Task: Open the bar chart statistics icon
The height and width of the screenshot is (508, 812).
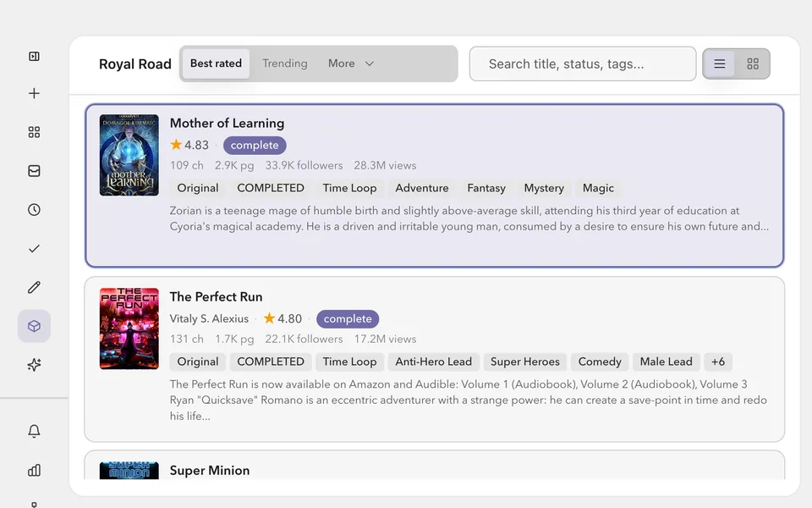Action: (34, 470)
